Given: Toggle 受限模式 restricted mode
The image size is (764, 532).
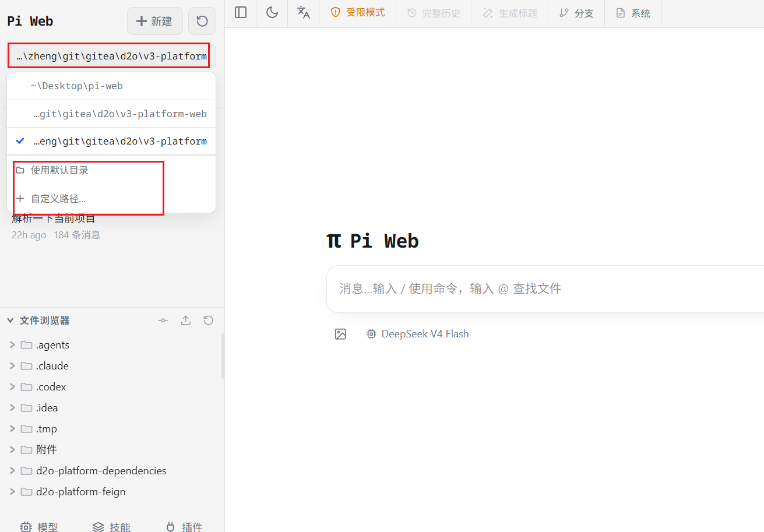Looking at the screenshot, I should point(358,13).
